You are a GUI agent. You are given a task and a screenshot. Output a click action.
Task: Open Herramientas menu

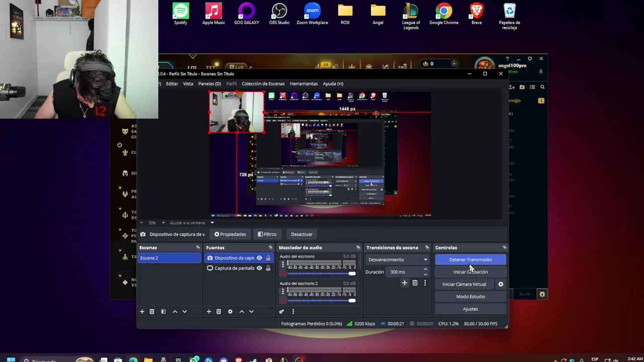(304, 84)
